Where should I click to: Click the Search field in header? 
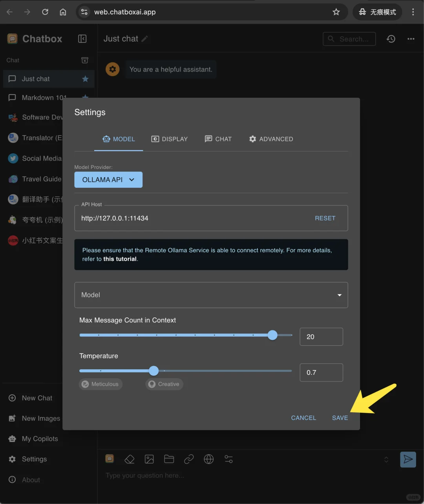point(349,39)
